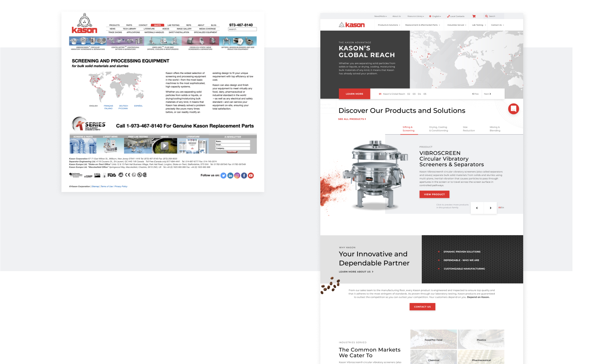This screenshot has height=364, width=599.
Task: Open Kason's LinkedIn page icon
Action: 230,175
